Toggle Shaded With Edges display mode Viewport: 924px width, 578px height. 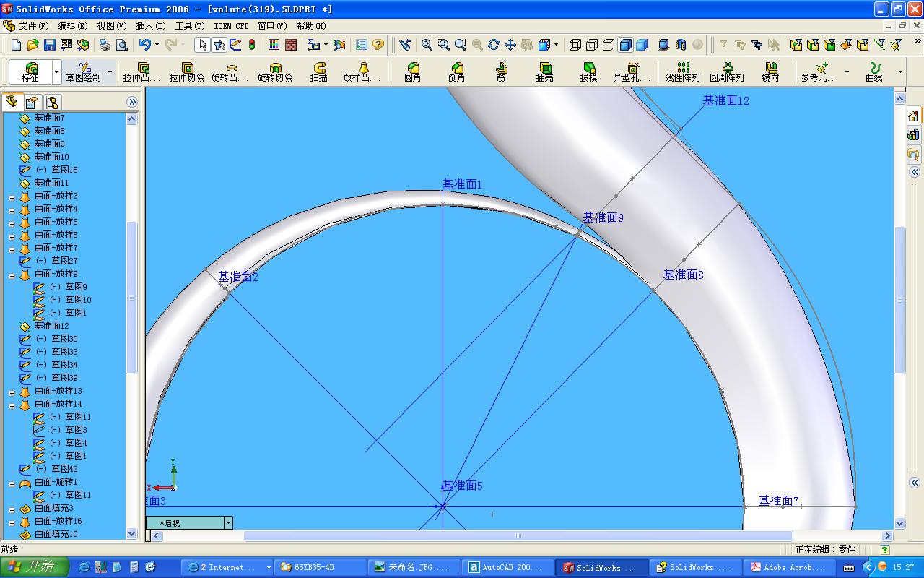point(625,45)
